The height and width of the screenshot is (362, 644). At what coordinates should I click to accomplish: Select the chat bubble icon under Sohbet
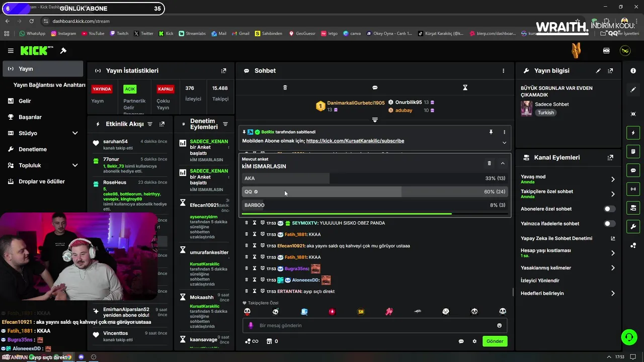click(x=375, y=87)
